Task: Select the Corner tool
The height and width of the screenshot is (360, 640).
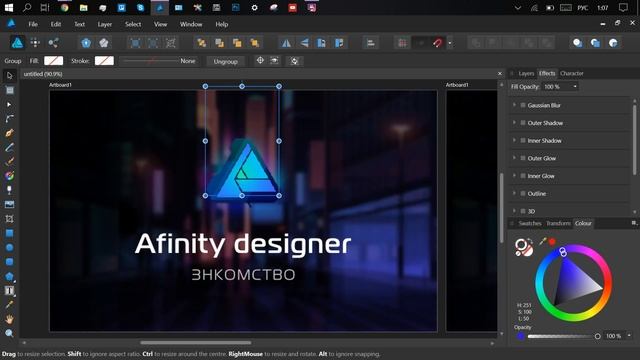Action: [x=9, y=119]
